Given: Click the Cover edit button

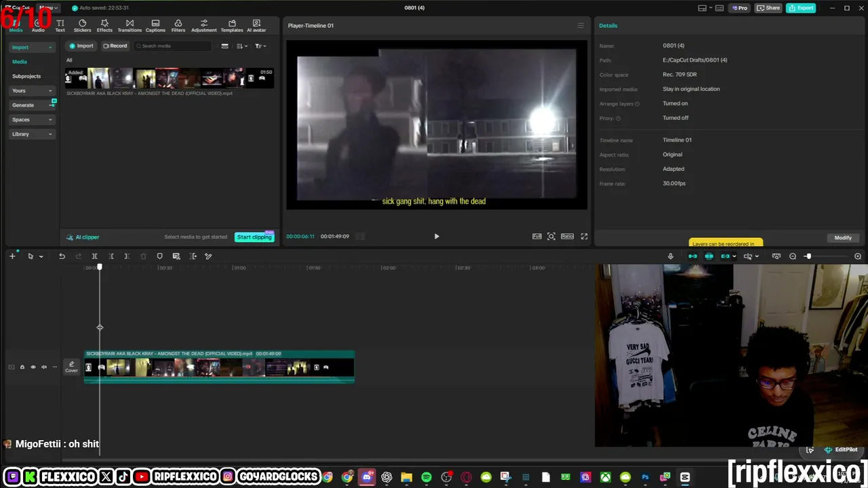Looking at the screenshot, I should pyautogui.click(x=71, y=367).
